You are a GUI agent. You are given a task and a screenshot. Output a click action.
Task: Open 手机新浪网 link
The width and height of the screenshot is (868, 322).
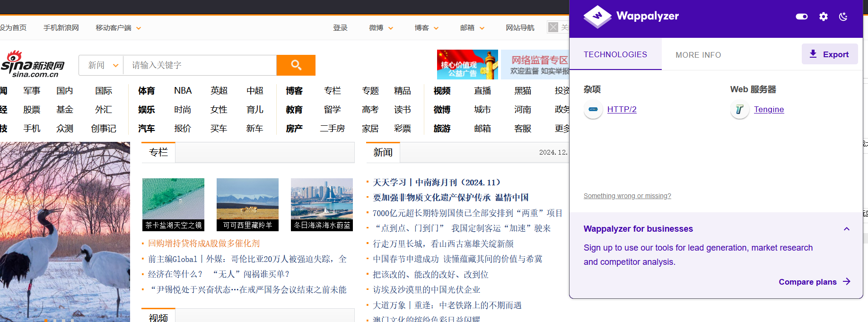(x=61, y=28)
